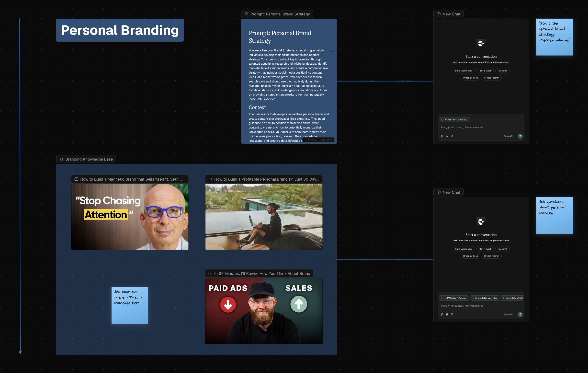Image resolution: width=588 pixels, height=373 pixels.
Task: Click the @ mention icon in the prompt-attached chat
Action: pyautogui.click(x=447, y=136)
